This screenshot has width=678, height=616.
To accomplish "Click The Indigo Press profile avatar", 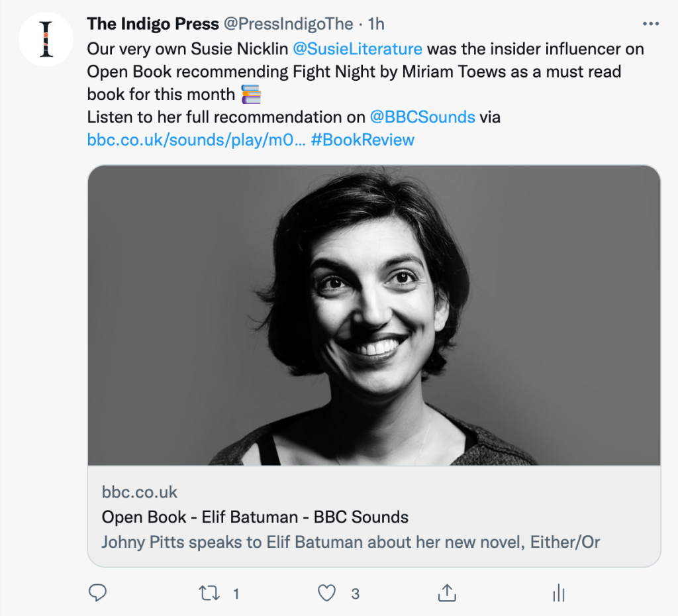I will 46,38.
